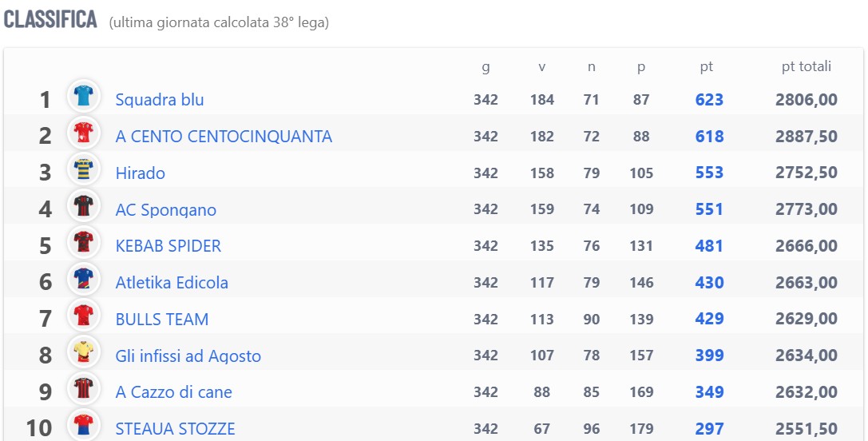Click the 'pt totali' column header
The height and width of the screenshot is (441, 868).
click(x=806, y=66)
